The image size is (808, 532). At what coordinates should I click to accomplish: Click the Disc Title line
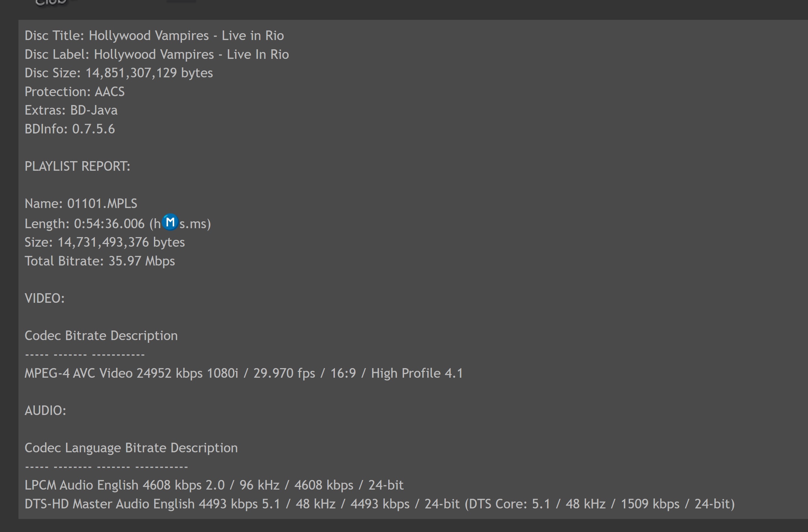point(154,36)
